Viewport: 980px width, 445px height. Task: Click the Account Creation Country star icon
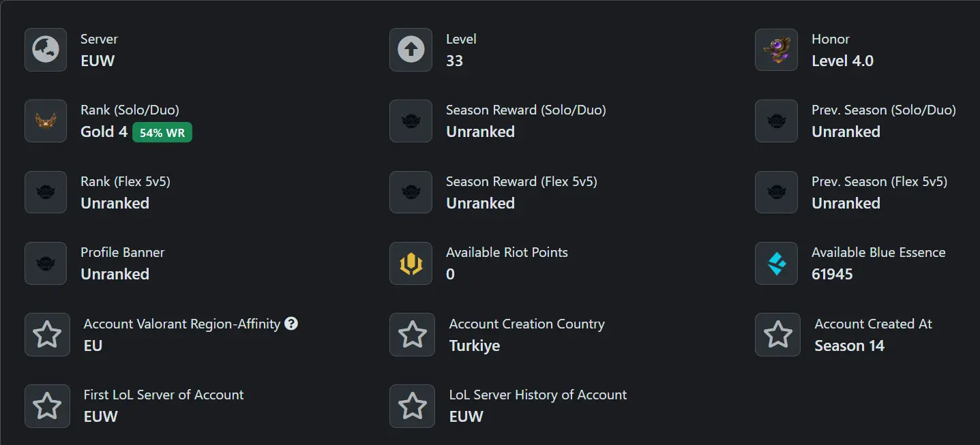[x=413, y=335]
